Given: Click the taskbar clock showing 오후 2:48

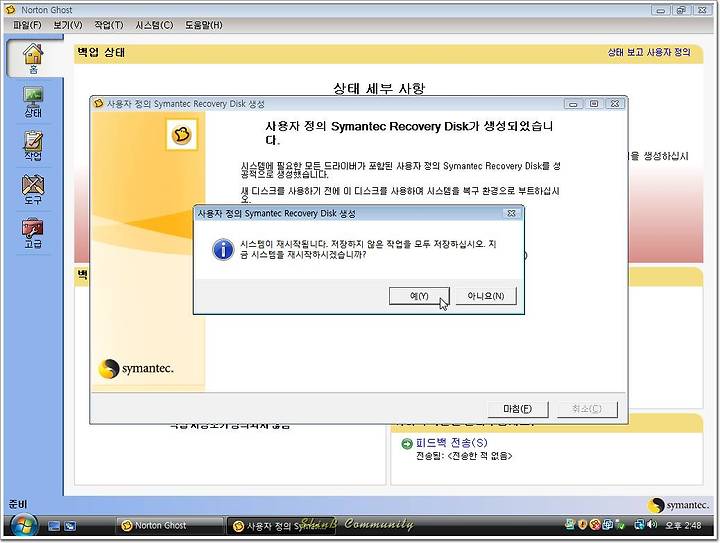Looking at the screenshot, I should point(683,525).
